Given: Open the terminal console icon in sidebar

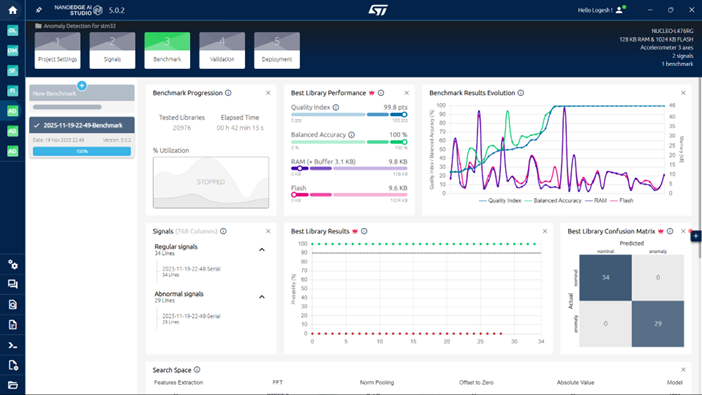Looking at the screenshot, I should pyautogui.click(x=13, y=345).
